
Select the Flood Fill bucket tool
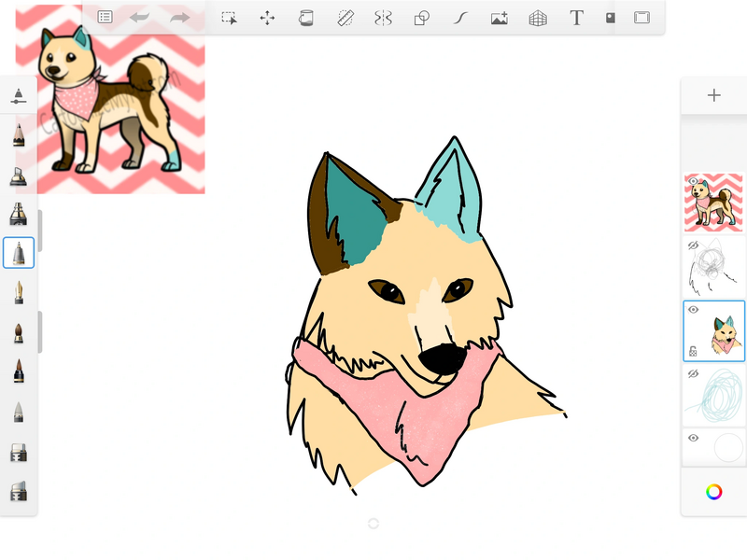(x=305, y=18)
